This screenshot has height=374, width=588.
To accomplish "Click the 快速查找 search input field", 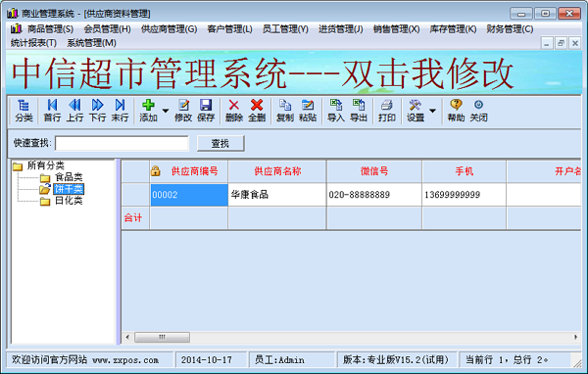I will [122, 143].
